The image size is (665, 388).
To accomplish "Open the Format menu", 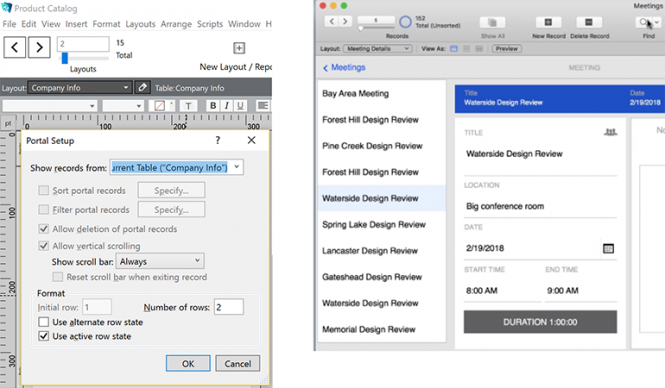I will click(106, 24).
